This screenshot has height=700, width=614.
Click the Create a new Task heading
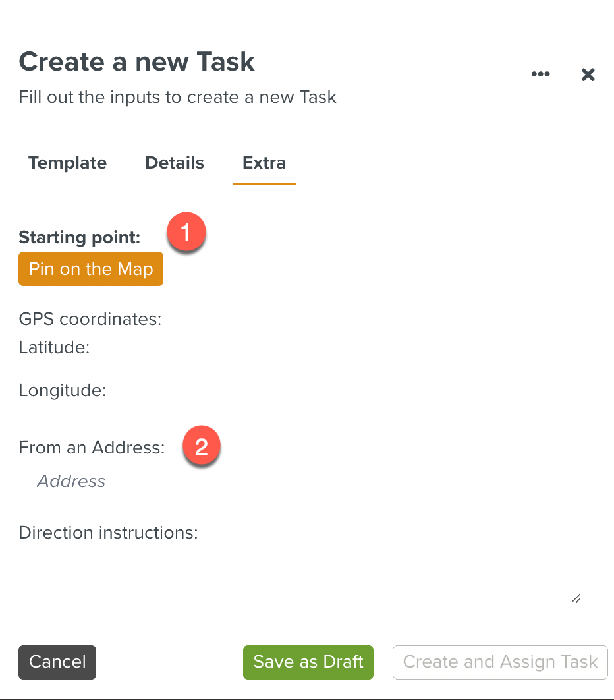coord(136,62)
